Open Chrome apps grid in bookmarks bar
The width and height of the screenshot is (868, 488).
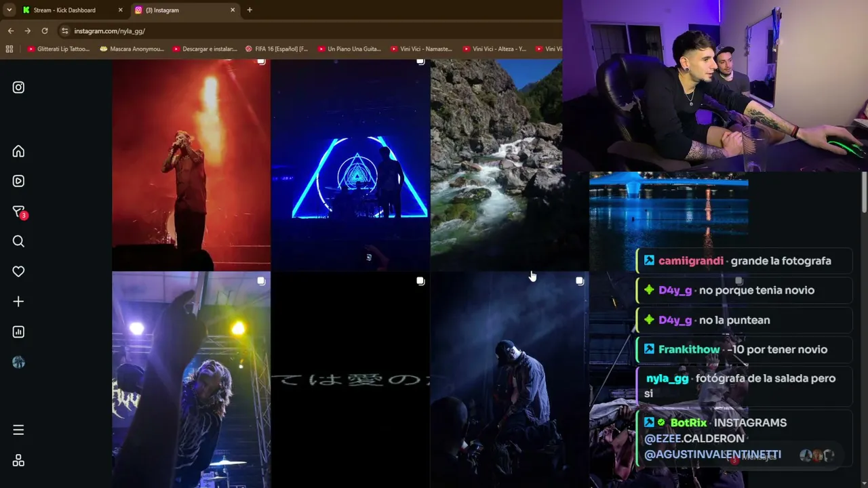pos(9,49)
